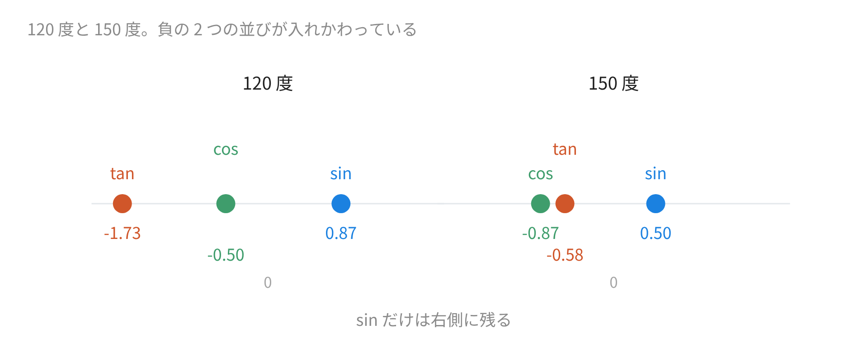Click the -0.58 value label

pos(565,255)
